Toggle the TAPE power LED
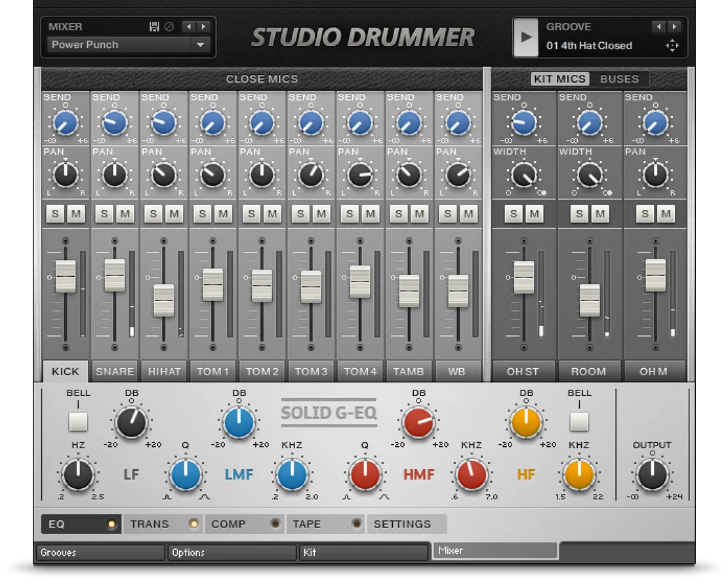 tap(357, 524)
